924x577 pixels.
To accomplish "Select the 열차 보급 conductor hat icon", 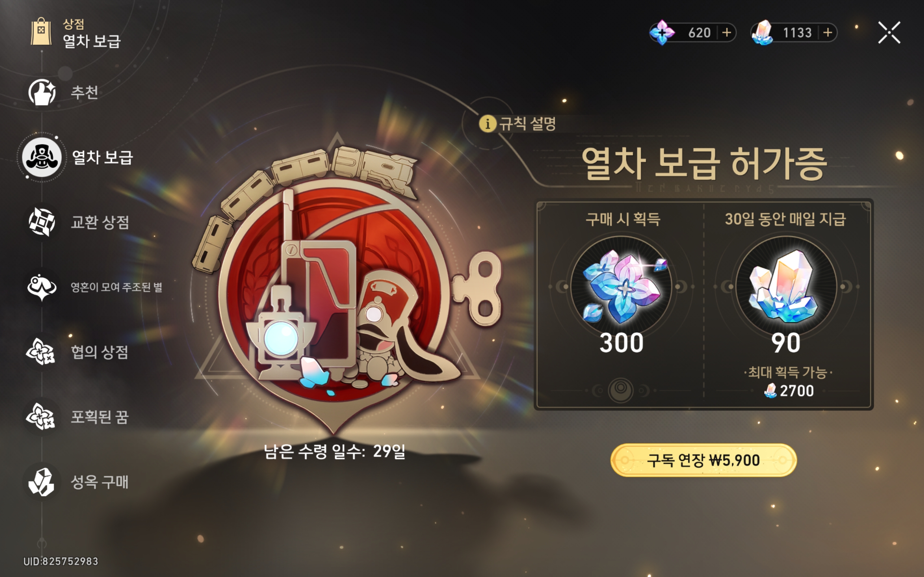I will click(x=42, y=157).
